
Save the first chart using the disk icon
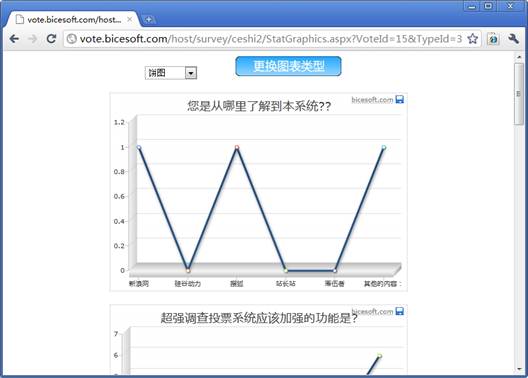[x=400, y=99]
